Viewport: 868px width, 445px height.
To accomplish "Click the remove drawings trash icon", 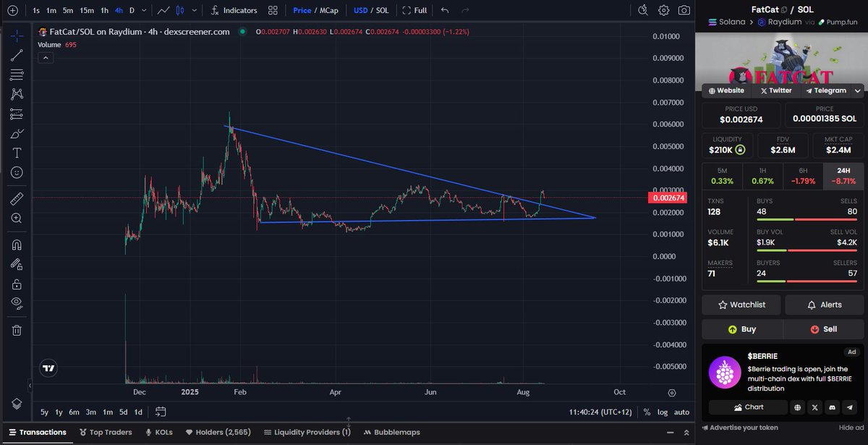I will pos(14,330).
